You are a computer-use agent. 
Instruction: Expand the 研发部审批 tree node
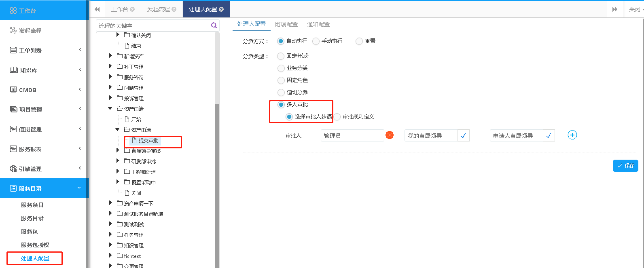(x=118, y=161)
